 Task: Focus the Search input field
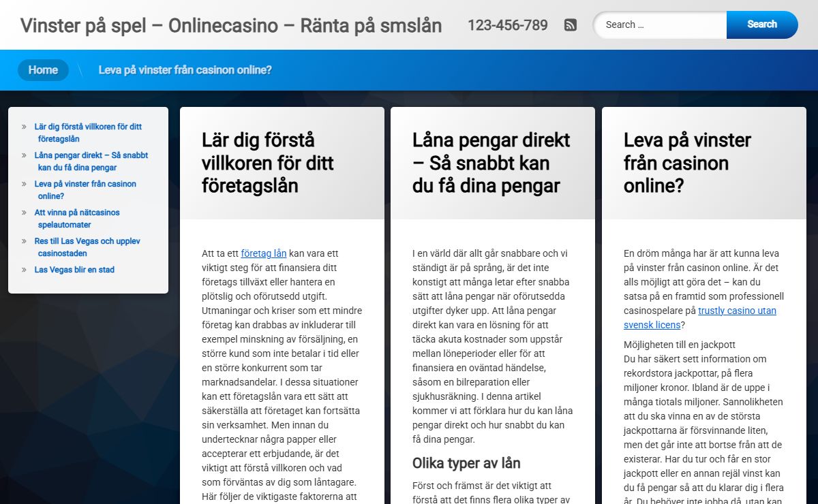[660, 25]
